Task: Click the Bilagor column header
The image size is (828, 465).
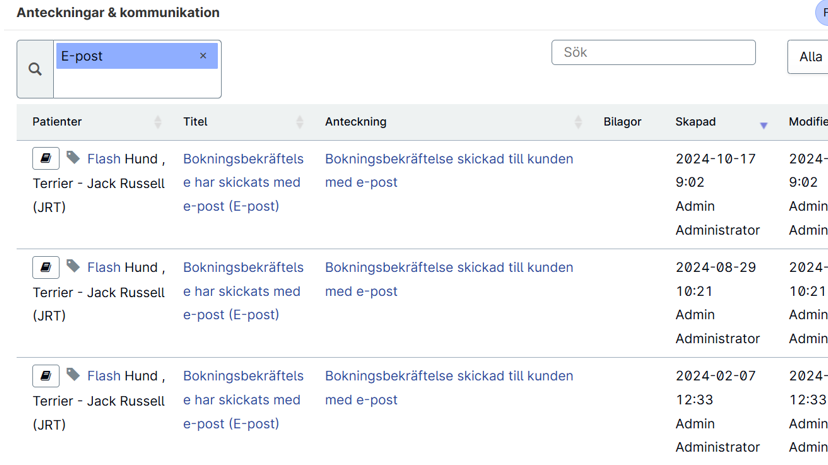Action: click(622, 122)
